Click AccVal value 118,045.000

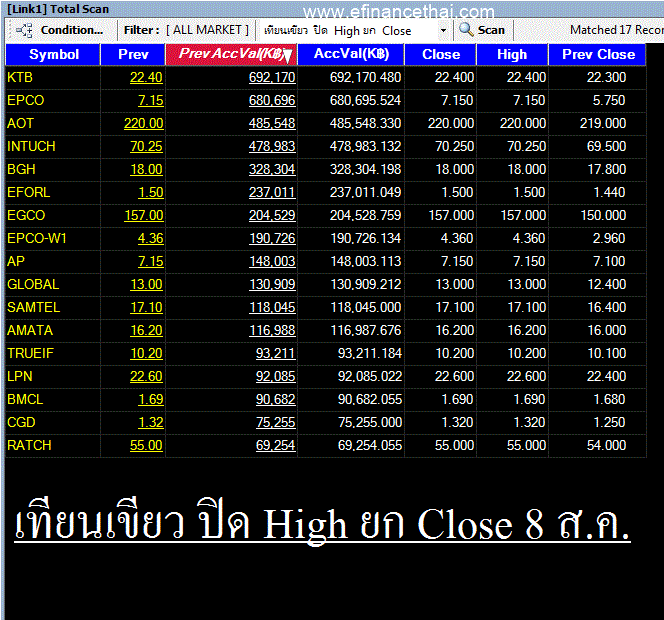(x=365, y=307)
